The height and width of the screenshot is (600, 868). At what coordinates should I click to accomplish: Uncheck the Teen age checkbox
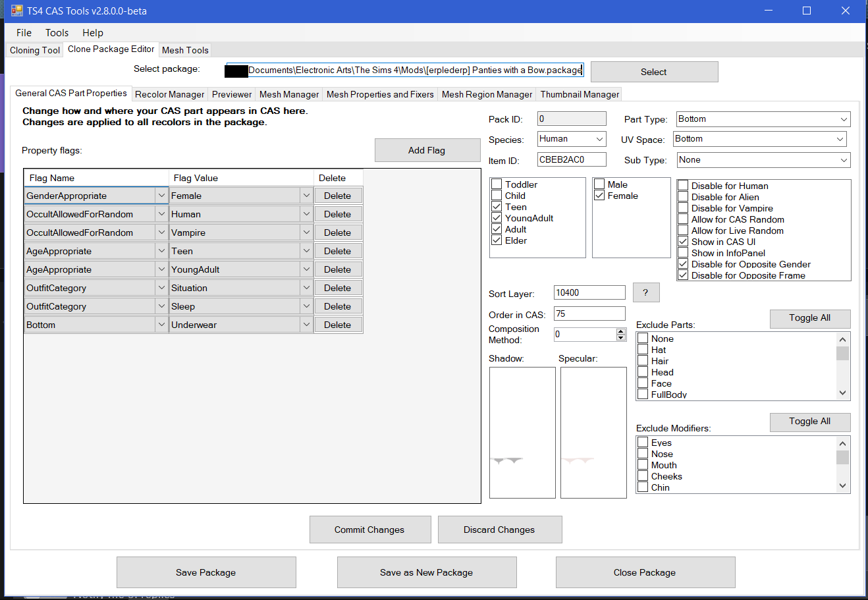tap(497, 207)
